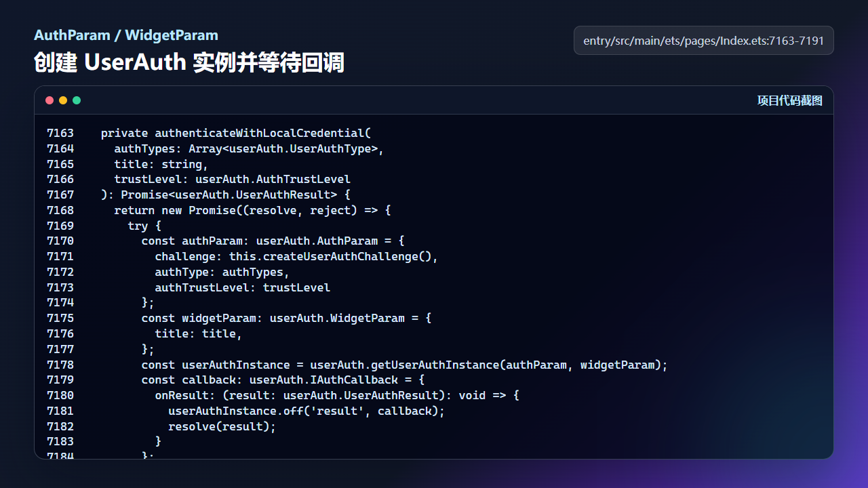Click line number 7178
Viewport: 868px width, 488px height.
(x=60, y=365)
